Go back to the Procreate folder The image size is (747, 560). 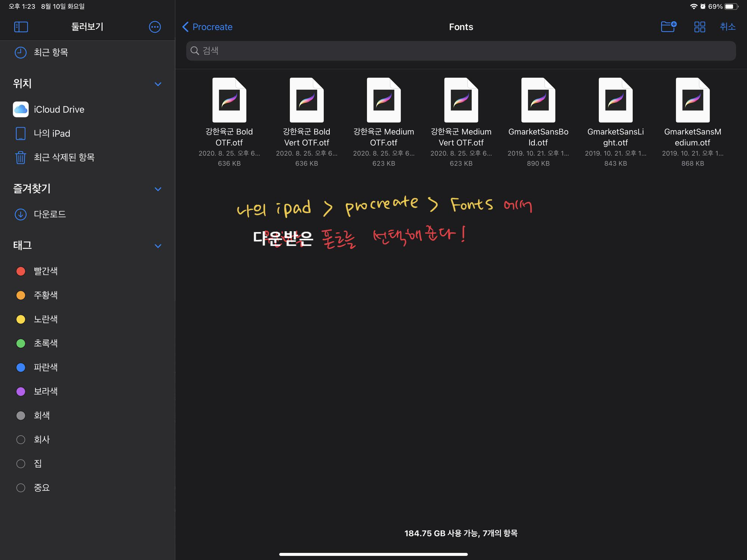coord(207,27)
